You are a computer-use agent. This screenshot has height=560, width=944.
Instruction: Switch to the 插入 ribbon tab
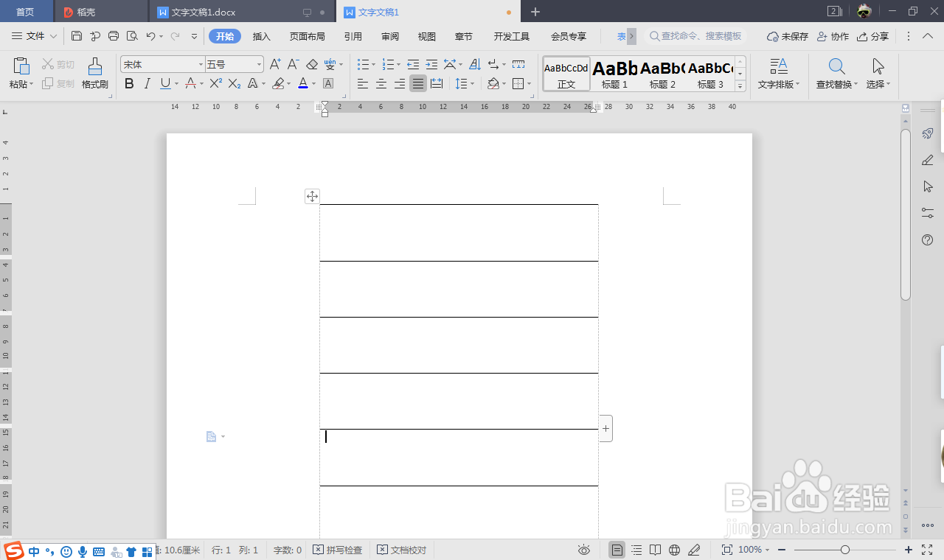tap(262, 36)
